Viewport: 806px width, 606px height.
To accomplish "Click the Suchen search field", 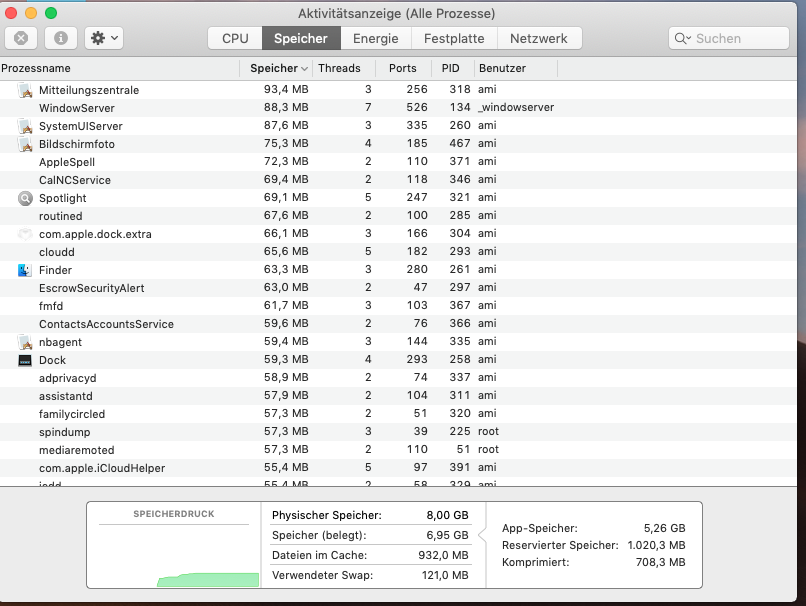I will (728, 39).
